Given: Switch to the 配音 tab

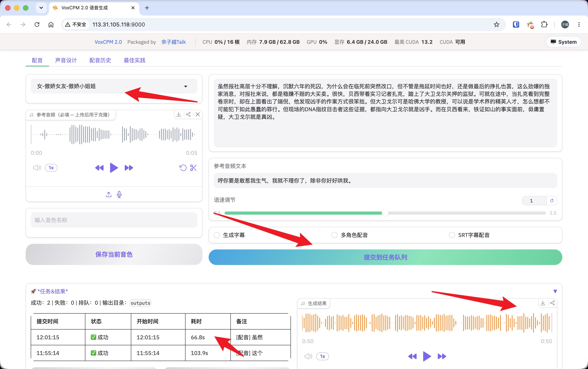Looking at the screenshot, I should (37, 60).
